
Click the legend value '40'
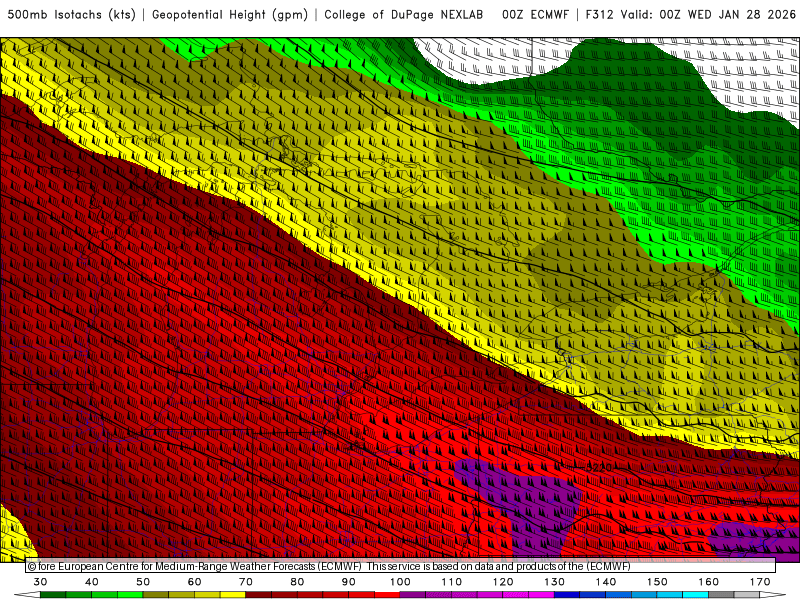[x=92, y=582]
